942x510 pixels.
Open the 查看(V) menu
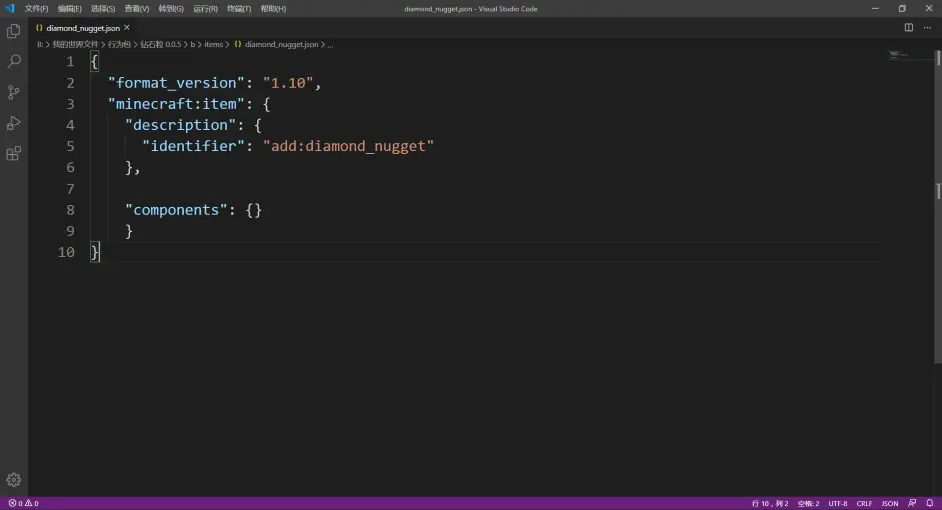pos(137,8)
